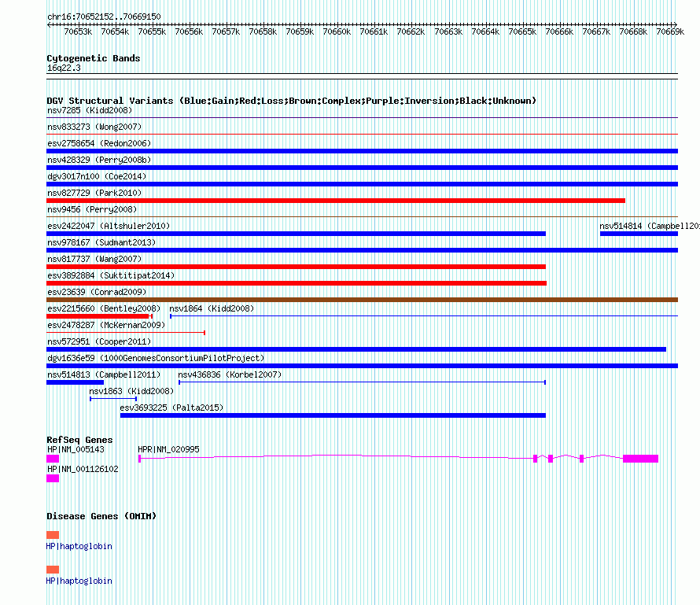The height and width of the screenshot is (605, 700).
Task: Select the HP|NM_001126102 gene label
Action: point(83,469)
